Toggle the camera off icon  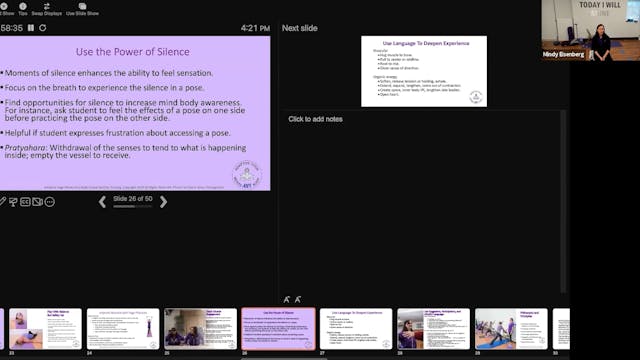point(38,202)
